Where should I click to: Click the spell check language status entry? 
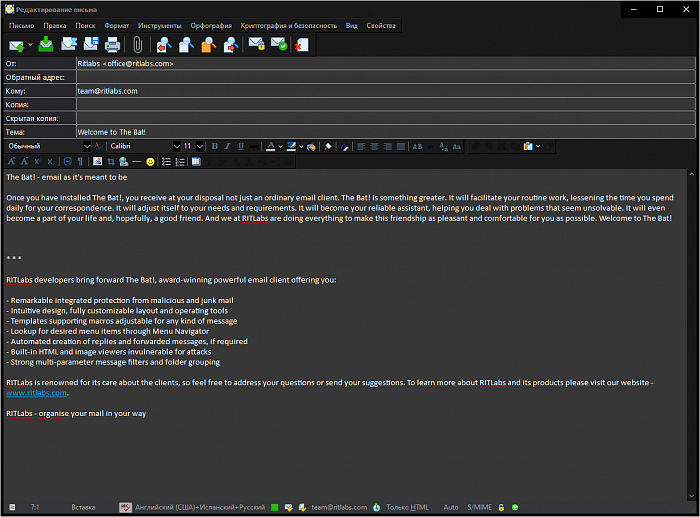tap(200, 507)
